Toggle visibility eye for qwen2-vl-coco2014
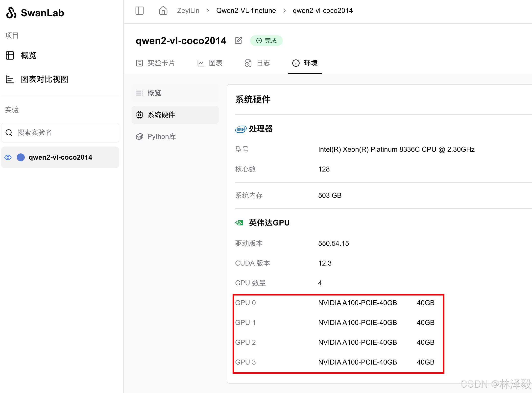Viewport: 532px width, 393px height. point(8,157)
